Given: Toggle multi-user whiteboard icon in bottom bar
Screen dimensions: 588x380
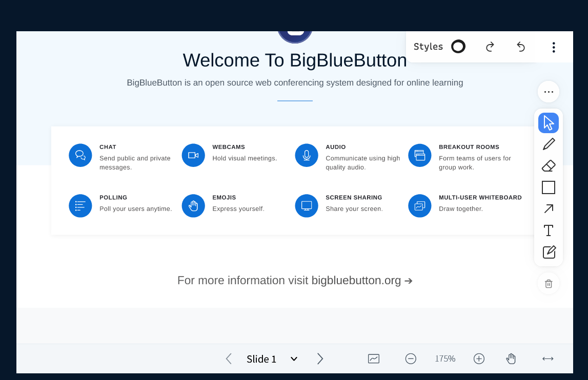Looking at the screenshot, I should pyautogui.click(x=374, y=358).
